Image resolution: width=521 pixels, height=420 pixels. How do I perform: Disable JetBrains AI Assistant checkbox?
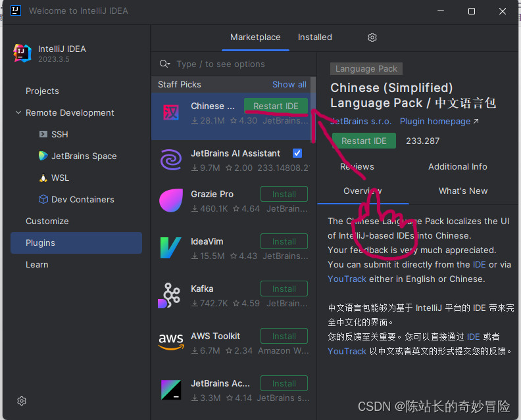(297, 153)
